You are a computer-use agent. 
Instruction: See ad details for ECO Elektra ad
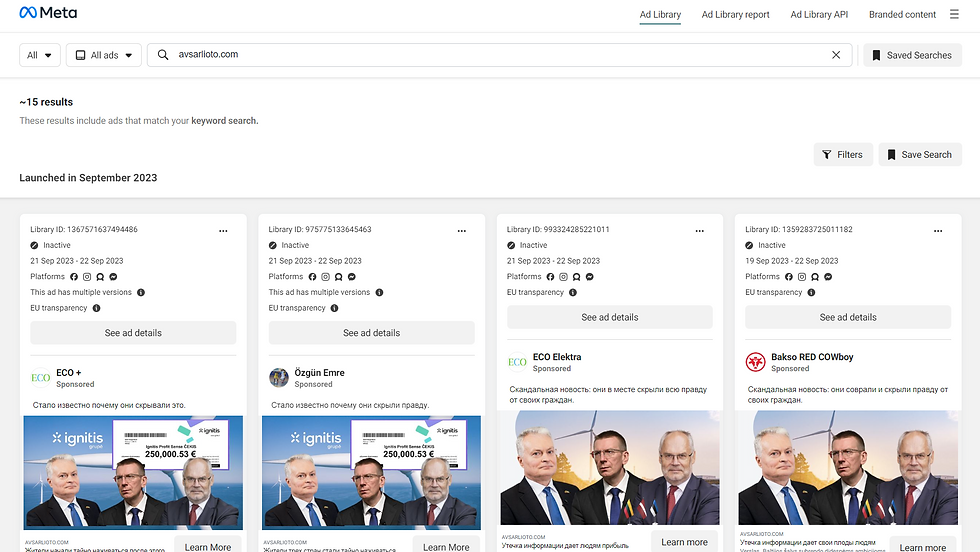(x=609, y=317)
